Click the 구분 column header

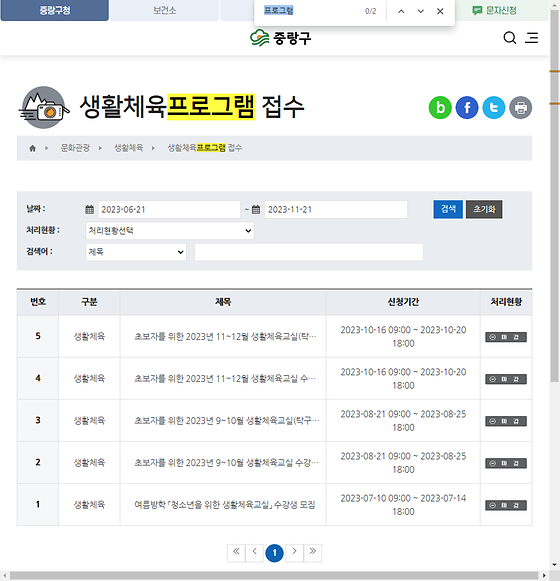coord(89,302)
